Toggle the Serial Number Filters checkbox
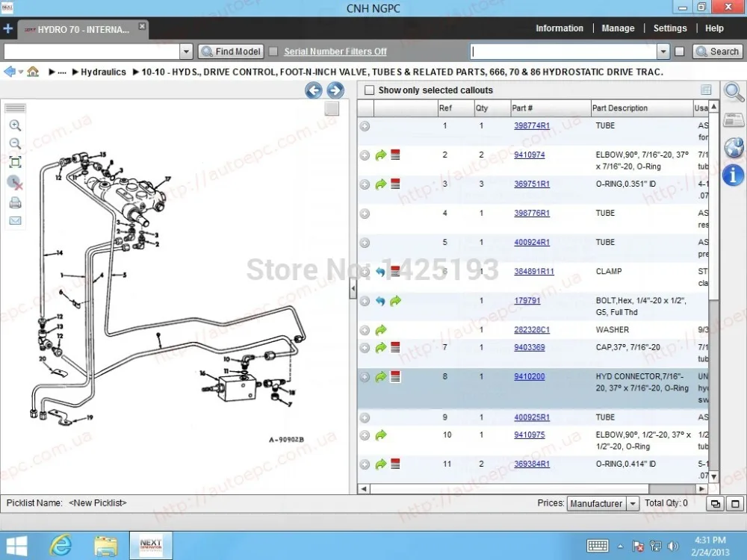747x560 pixels. (273, 52)
